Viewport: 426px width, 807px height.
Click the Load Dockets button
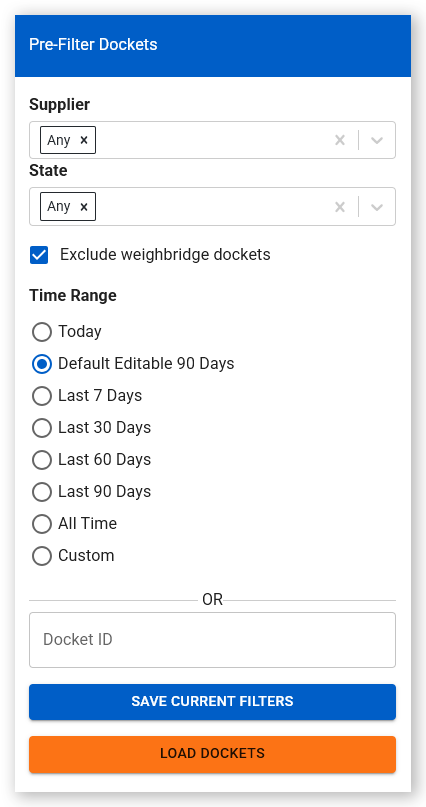pyautogui.click(x=212, y=754)
